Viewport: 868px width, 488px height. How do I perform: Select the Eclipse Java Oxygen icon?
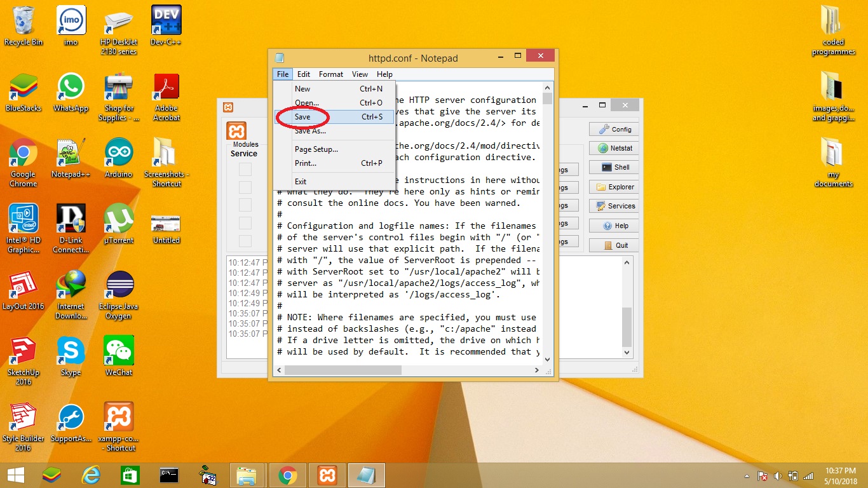point(119,295)
